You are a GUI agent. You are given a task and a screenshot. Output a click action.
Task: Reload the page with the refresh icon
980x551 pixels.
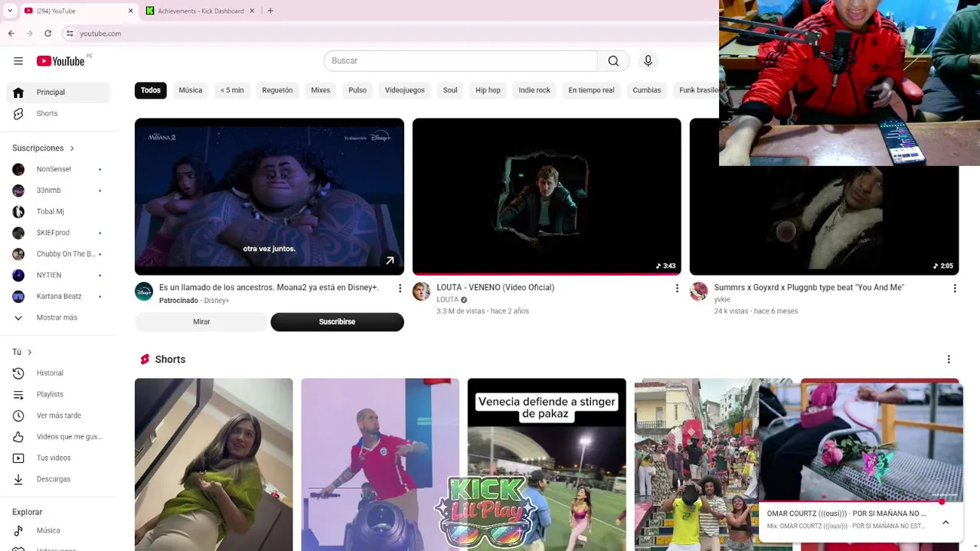47,34
